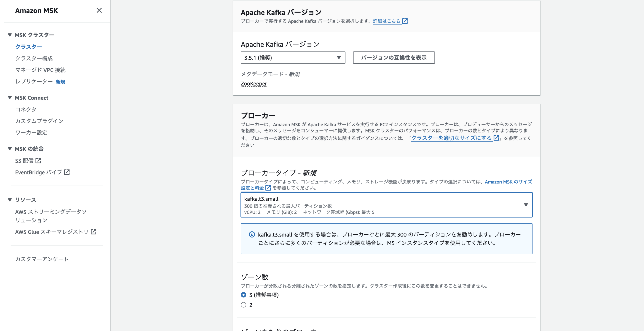Click external icon beside 詳細はこちら link
This screenshot has width=644, height=332.
click(x=405, y=21)
